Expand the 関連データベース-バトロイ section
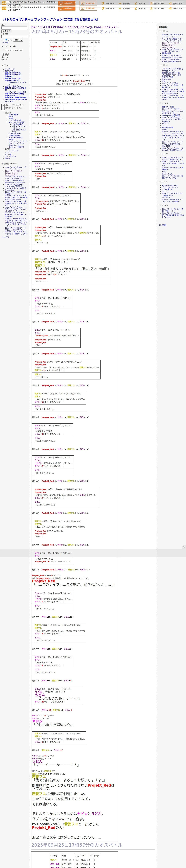 (3, 105)
